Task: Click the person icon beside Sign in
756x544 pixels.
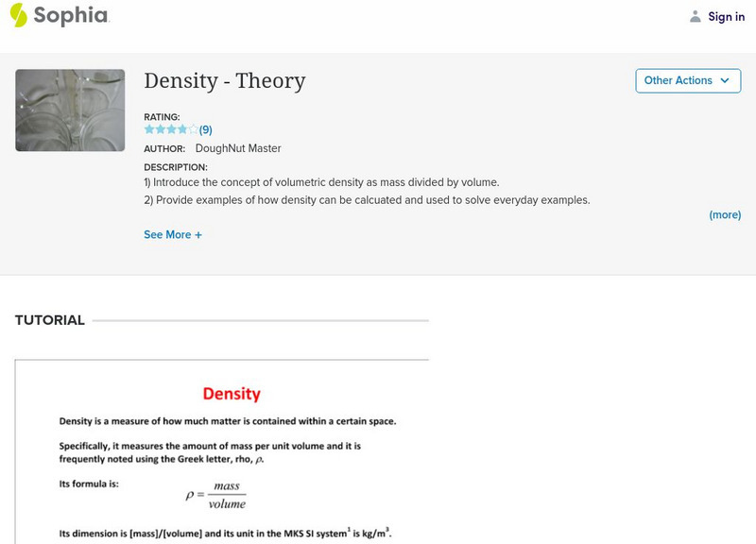Action: point(696,16)
